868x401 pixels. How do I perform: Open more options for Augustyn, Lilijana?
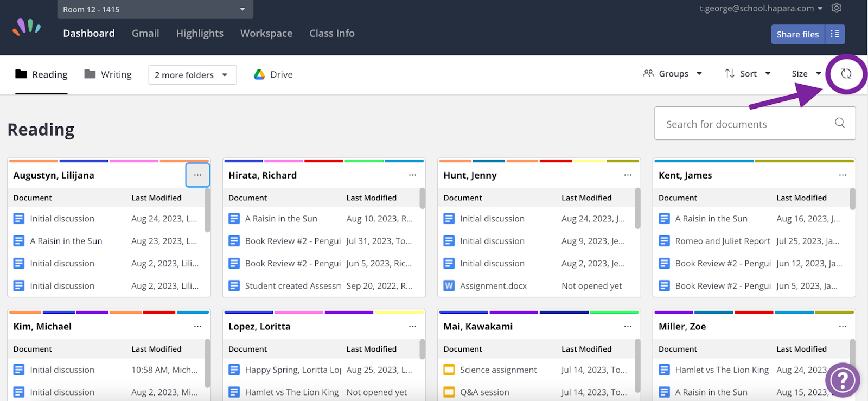[x=197, y=175]
